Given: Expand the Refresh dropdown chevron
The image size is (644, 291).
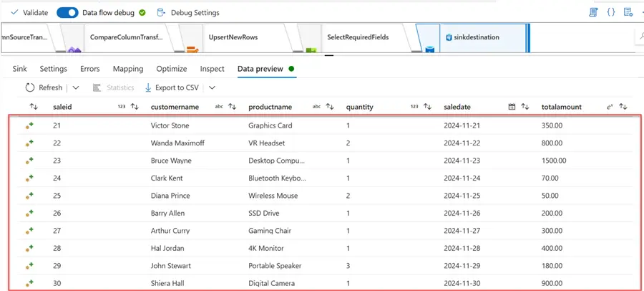Looking at the screenshot, I should (75, 87).
